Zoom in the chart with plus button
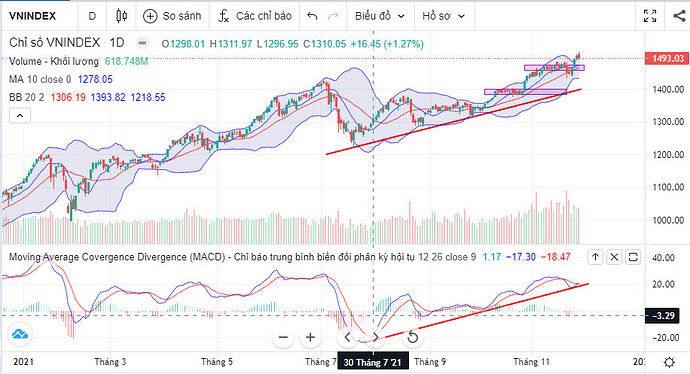The width and height of the screenshot is (690, 374). 310,337
